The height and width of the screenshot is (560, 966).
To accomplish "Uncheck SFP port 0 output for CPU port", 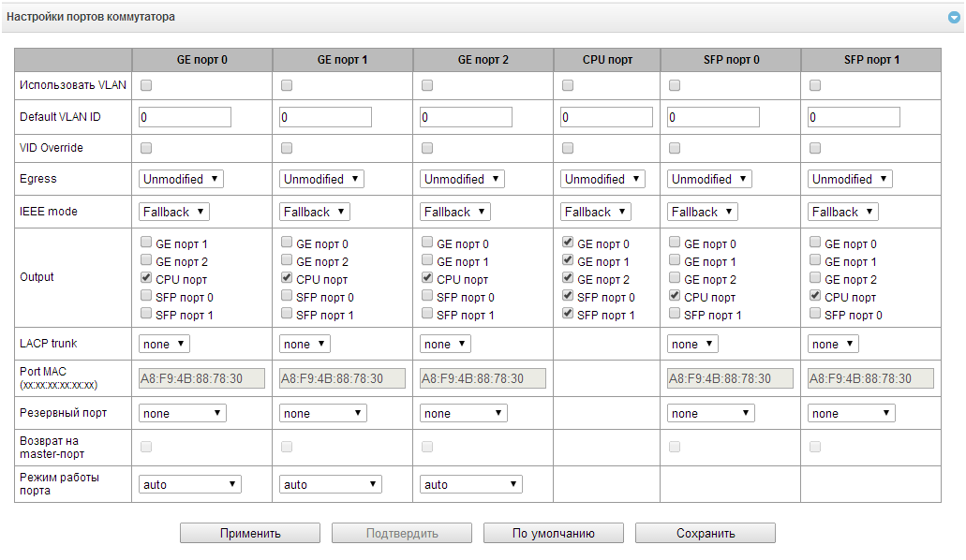I will (568, 298).
